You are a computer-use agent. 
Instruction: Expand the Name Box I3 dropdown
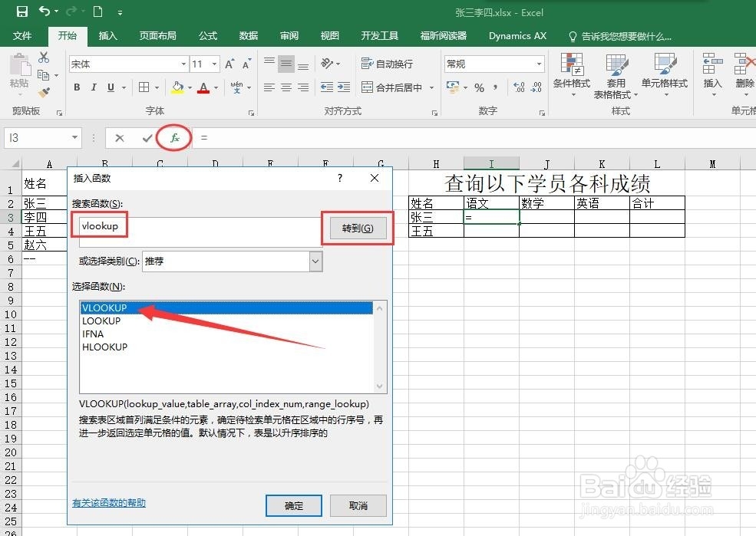click(74, 138)
